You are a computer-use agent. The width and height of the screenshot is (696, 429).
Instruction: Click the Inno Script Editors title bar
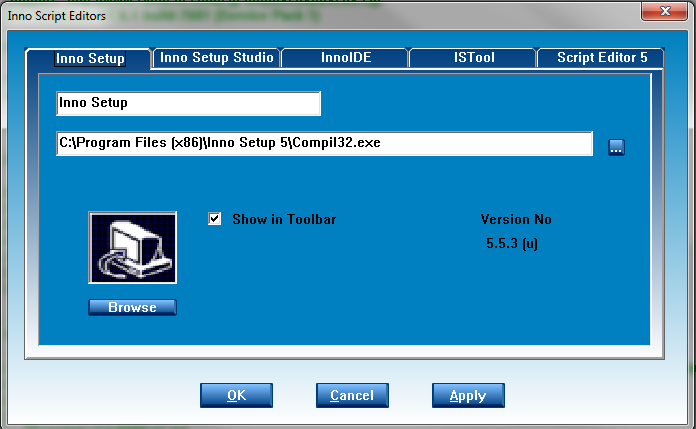[x=300, y=12]
